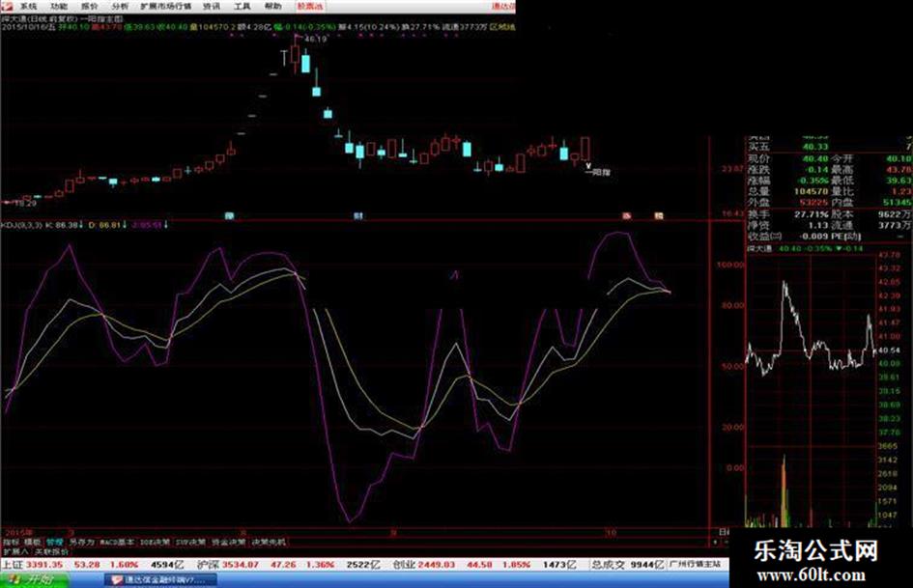913x588 pixels.
Task: Open the 分析 menu
Action: point(120,7)
